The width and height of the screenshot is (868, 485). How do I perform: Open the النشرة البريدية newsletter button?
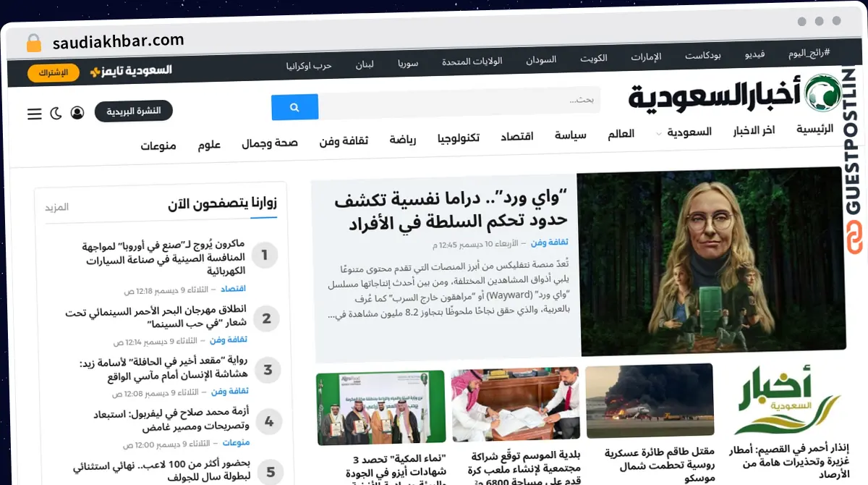point(134,111)
